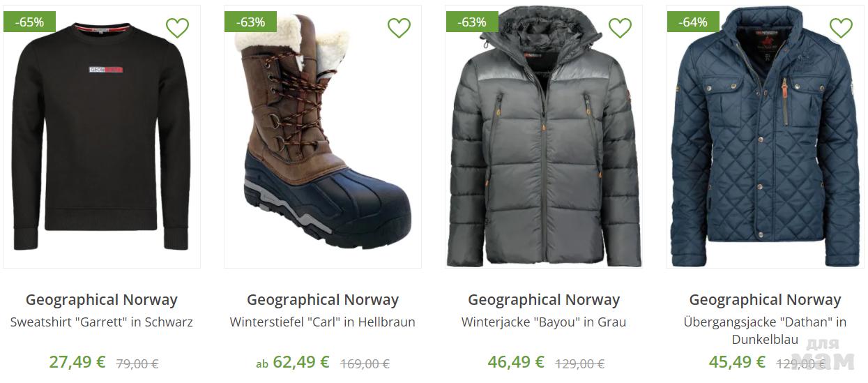Add the Garrett sweatshirt to the wishlist
The image size is (868, 383).
177,28
